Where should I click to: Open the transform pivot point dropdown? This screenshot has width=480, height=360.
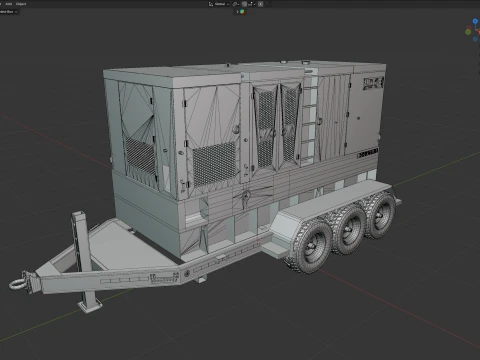pyautogui.click(x=236, y=4)
